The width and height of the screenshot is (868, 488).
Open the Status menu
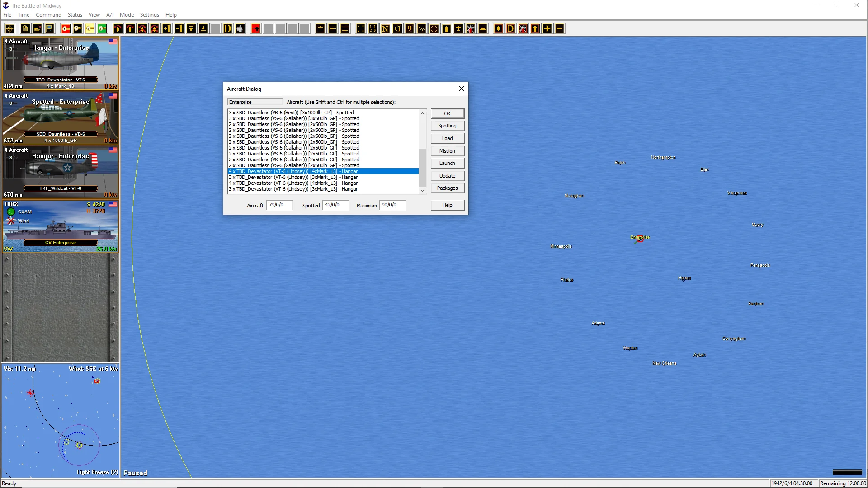[x=75, y=15]
